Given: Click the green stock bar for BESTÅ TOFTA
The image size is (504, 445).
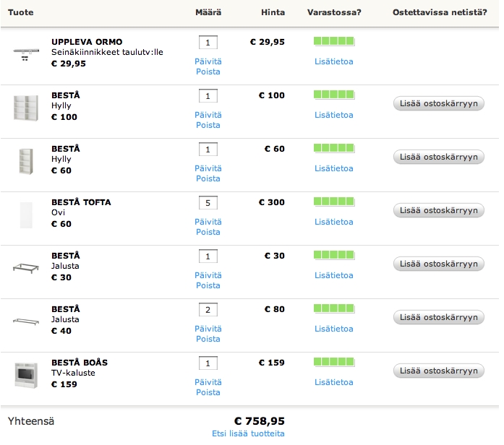Looking at the screenshot, I should 333,202.
